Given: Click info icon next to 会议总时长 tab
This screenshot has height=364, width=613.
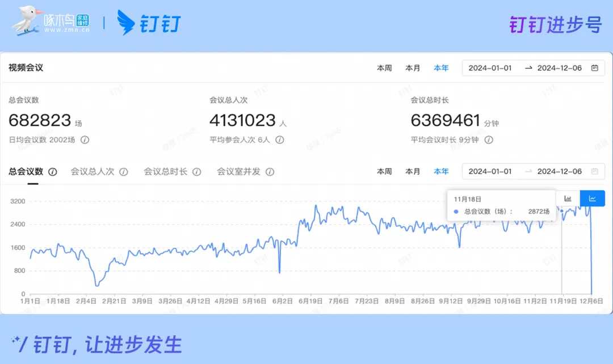Looking at the screenshot, I should (197, 172).
